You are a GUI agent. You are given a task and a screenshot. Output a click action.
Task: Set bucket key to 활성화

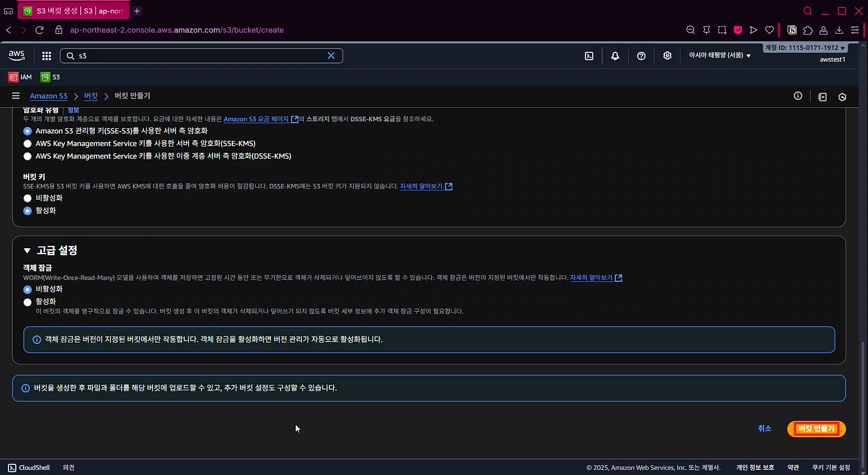[28, 211]
